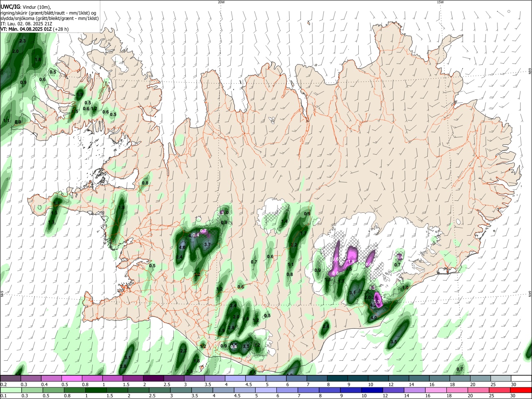Click the 4.2 precipitation value on map

point(373,305)
